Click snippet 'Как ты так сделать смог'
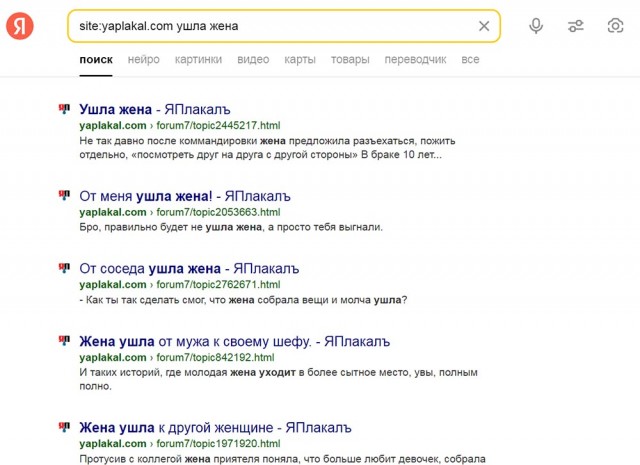Screen dimensions: 640x465 (x=243, y=300)
